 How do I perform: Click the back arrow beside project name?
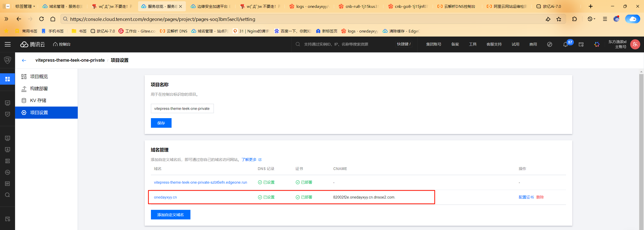click(x=24, y=60)
